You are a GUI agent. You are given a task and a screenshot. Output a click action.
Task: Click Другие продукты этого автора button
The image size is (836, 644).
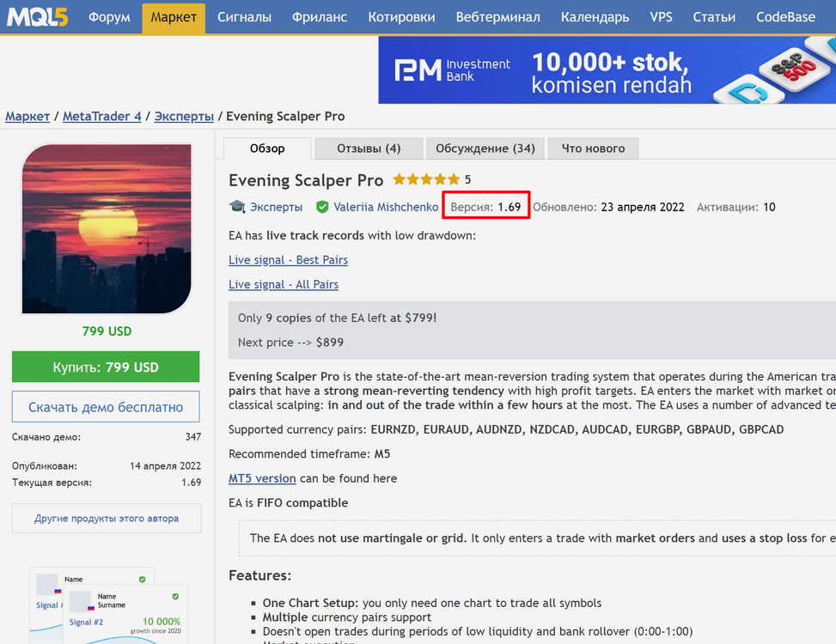(x=107, y=519)
